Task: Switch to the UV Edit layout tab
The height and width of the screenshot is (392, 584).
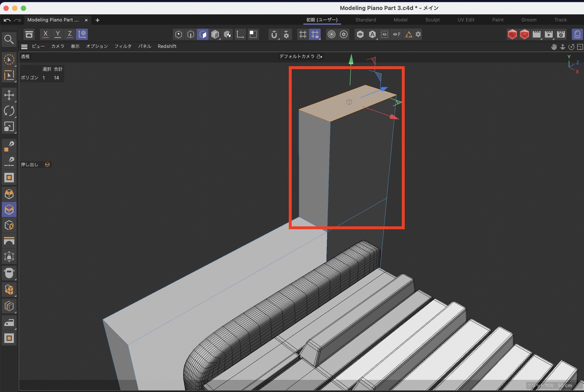Action: click(466, 20)
